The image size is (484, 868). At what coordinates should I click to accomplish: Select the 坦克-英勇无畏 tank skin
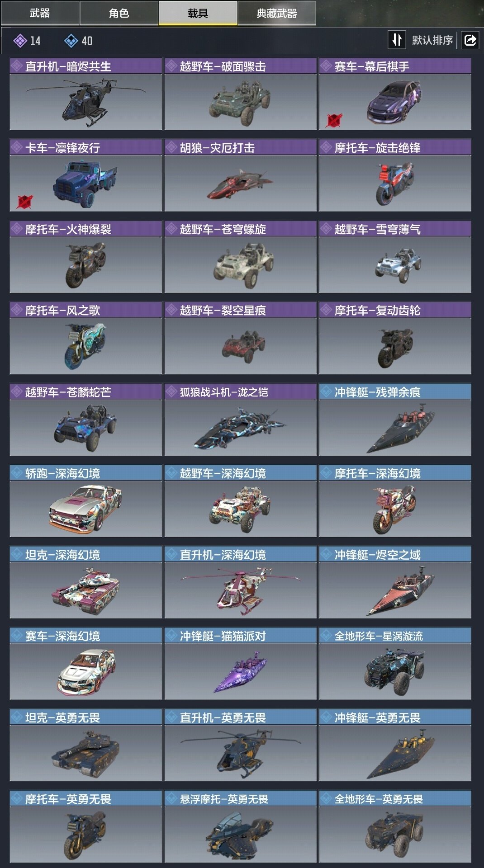pos(85,753)
